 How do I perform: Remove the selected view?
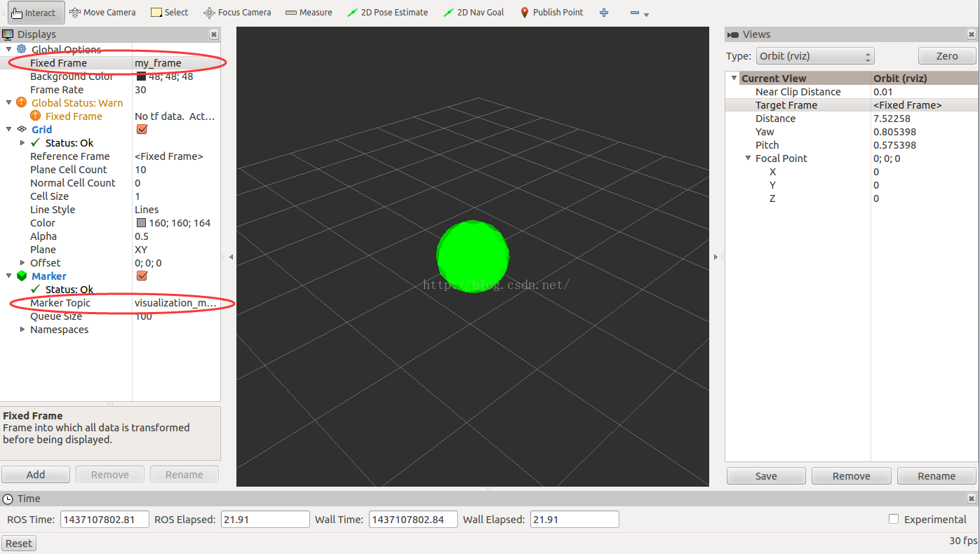coord(852,476)
